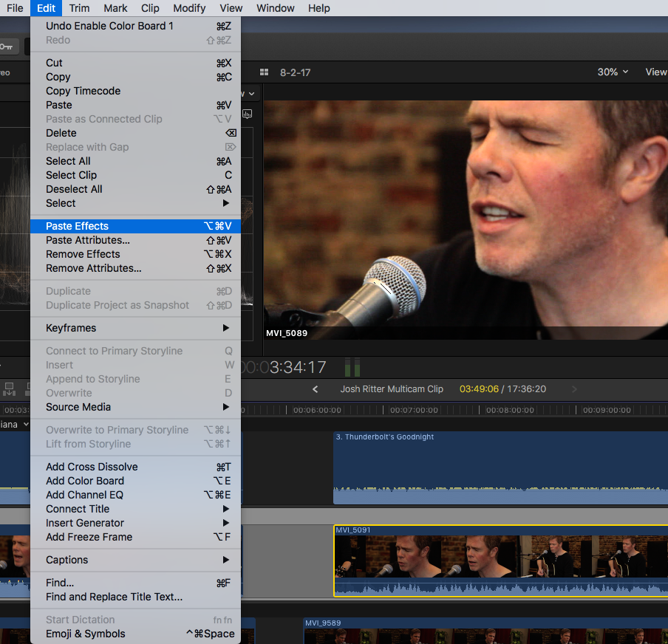The image size is (668, 644).
Task: Go back in timeline history with left arrow
Action: [316, 389]
